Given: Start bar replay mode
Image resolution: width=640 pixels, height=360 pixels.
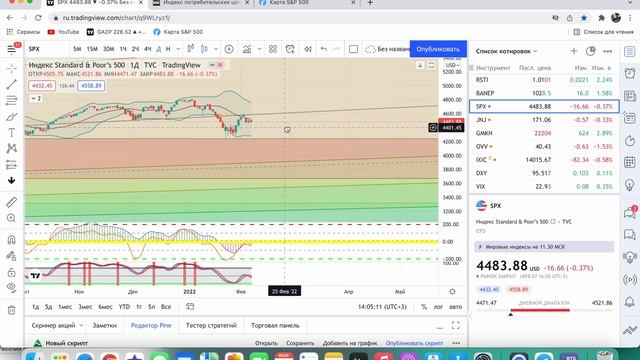Looking at the screenshot, I should [x=308, y=49].
